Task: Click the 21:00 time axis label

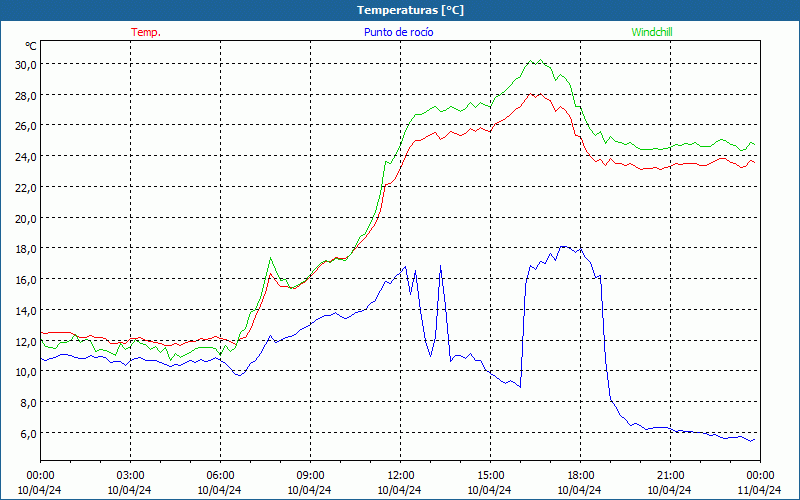Action: pyautogui.click(x=670, y=476)
